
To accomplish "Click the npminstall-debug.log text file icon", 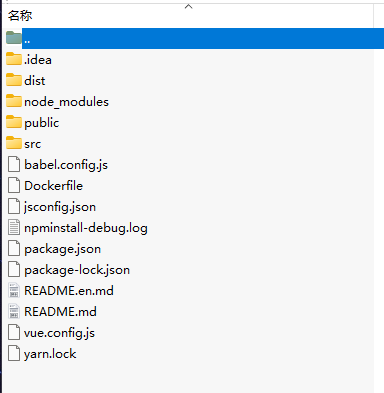I will [14, 227].
